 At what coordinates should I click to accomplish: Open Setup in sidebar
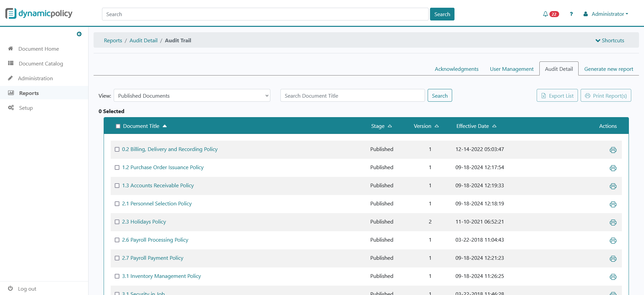[x=26, y=108]
